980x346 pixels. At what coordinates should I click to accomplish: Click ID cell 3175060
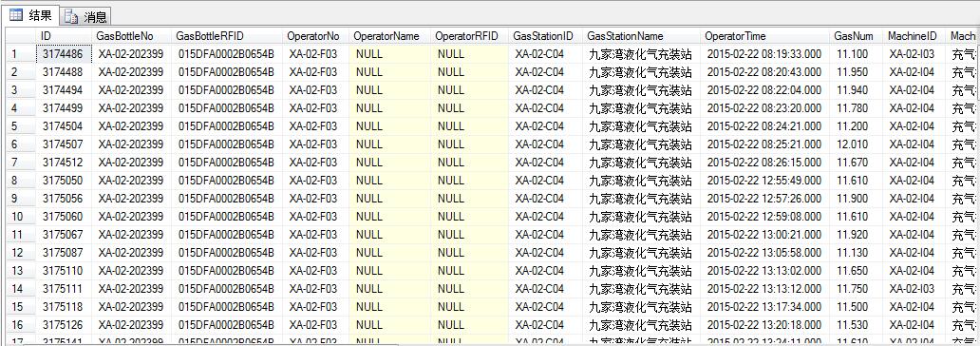click(x=65, y=217)
